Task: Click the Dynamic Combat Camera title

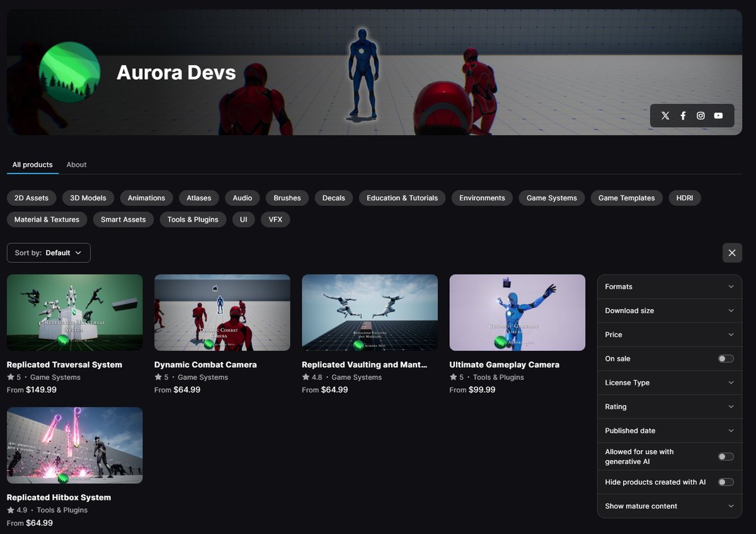Action: [x=205, y=365]
